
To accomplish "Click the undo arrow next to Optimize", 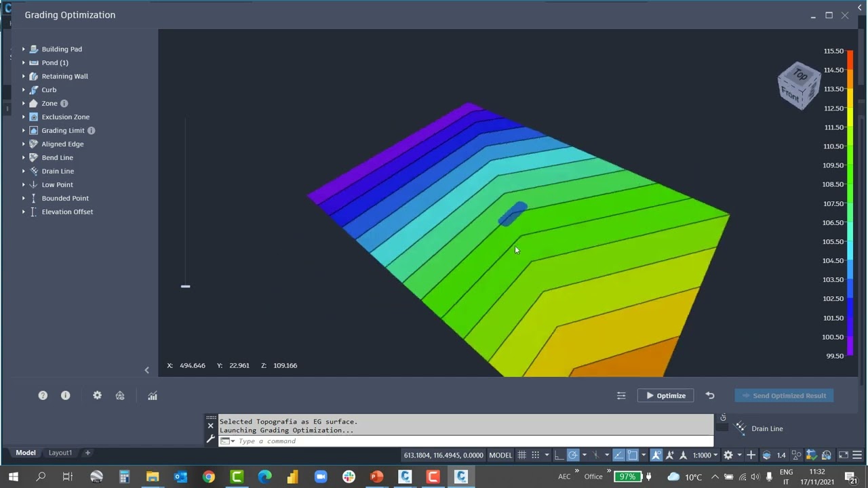I will [710, 396].
